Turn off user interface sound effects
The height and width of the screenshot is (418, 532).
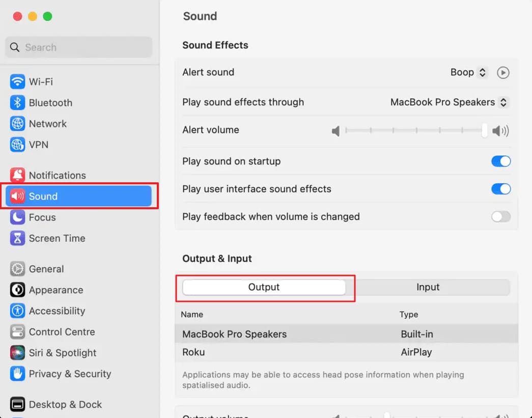(501, 189)
